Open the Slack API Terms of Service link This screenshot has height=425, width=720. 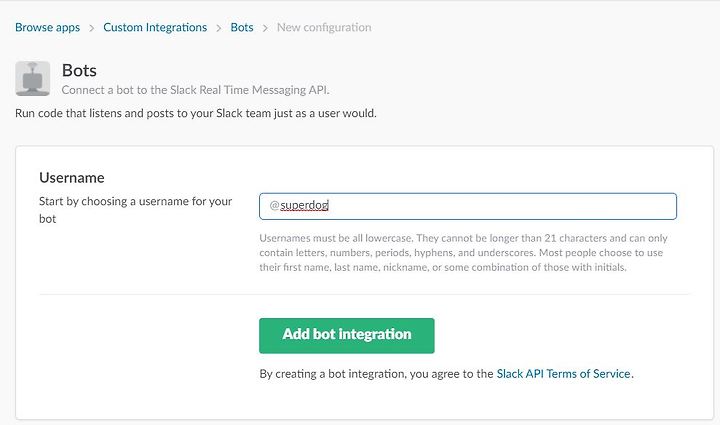563,374
